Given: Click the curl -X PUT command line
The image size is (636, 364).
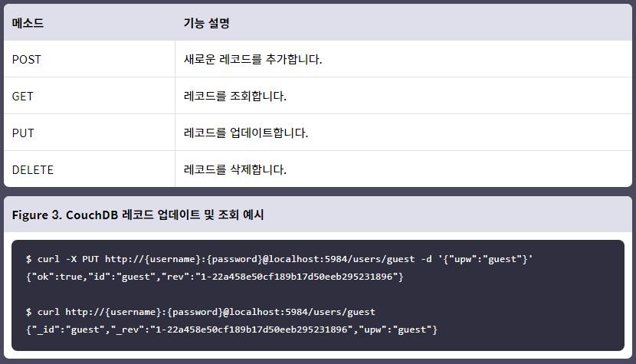Looking at the screenshot, I should 280,259.
